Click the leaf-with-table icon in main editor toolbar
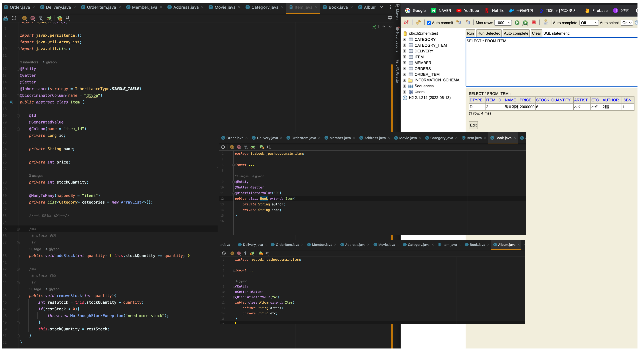 (x=60, y=18)
